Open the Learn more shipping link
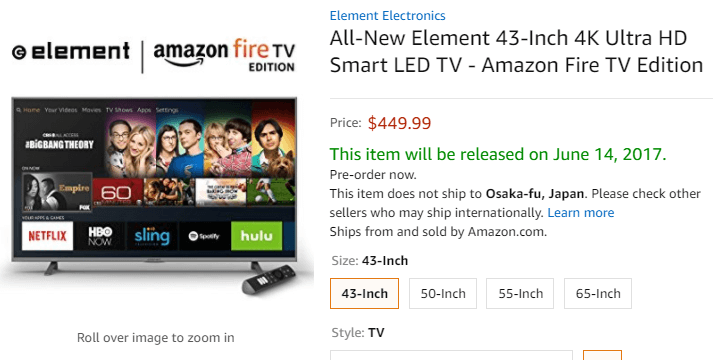Image resolution: width=720 pixels, height=360 pixels. (x=581, y=213)
